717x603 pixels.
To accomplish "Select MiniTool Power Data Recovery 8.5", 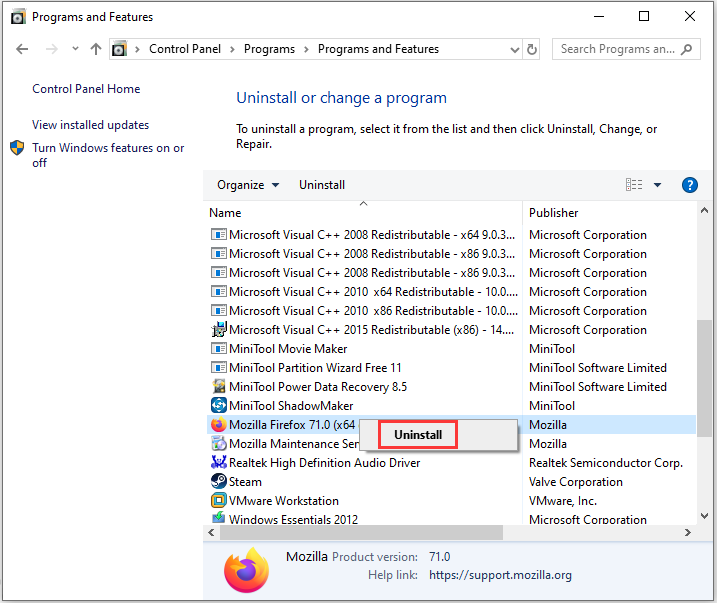I will 318,387.
